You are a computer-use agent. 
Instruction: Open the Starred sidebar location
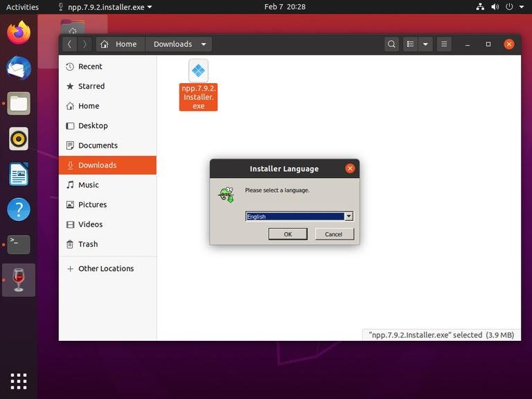(91, 86)
